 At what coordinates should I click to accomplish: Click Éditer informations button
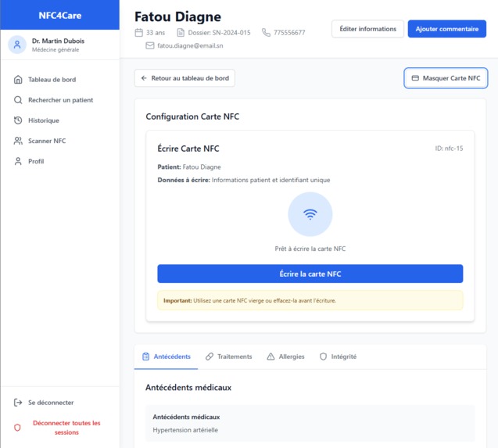[x=367, y=29]
